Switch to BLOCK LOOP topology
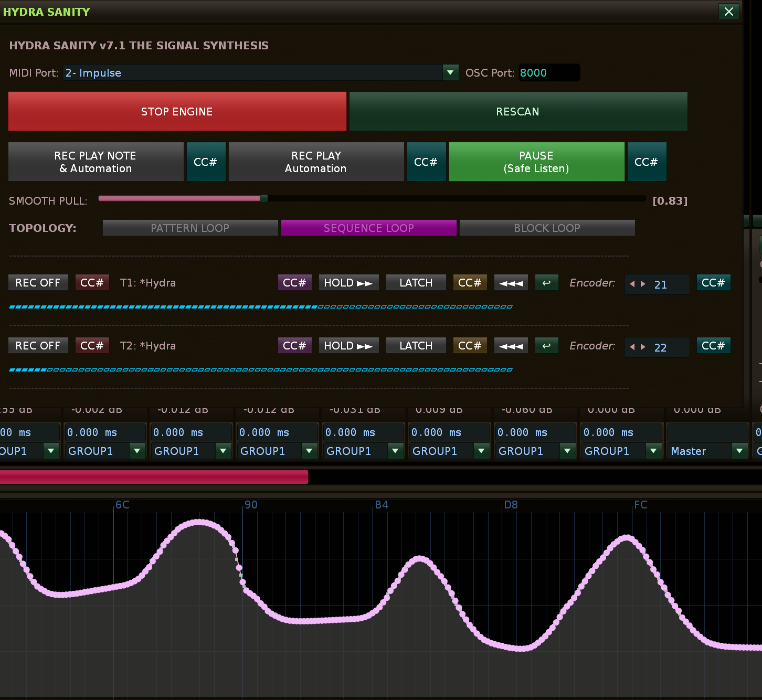The height and width of the screenshot is (700, 762). [x=547, y=228]
